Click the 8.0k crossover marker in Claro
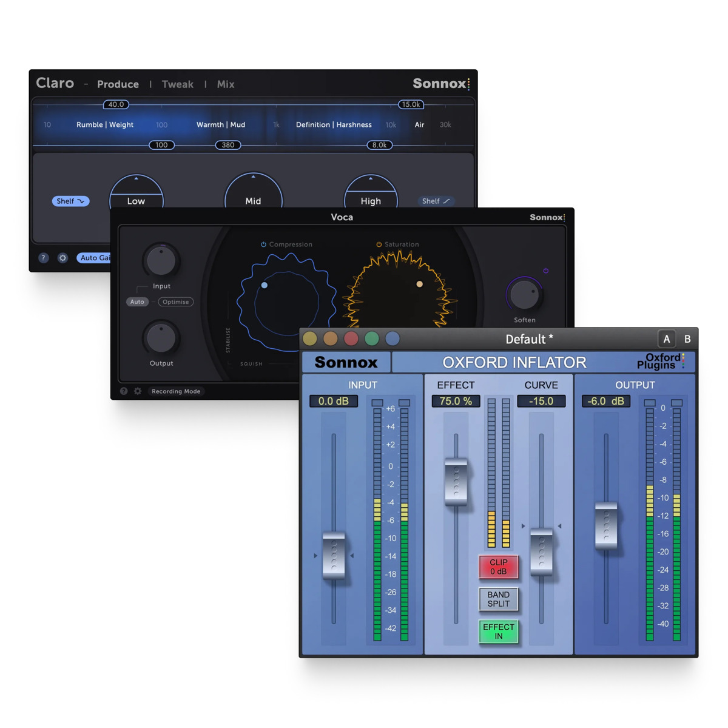The height and width of the screenshot is (728, 728). pyautogui.click(x=379, y=145)
